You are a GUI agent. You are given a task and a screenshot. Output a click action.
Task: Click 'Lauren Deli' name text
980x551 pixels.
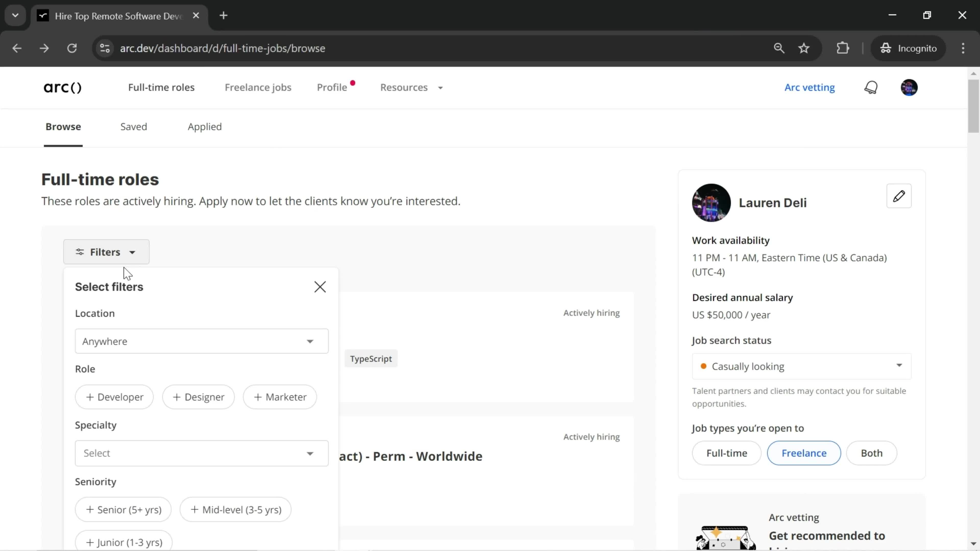(772, 203)
